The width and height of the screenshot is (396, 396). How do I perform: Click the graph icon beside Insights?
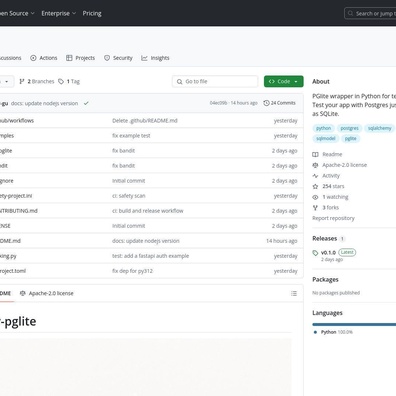[x=144, y=58]
